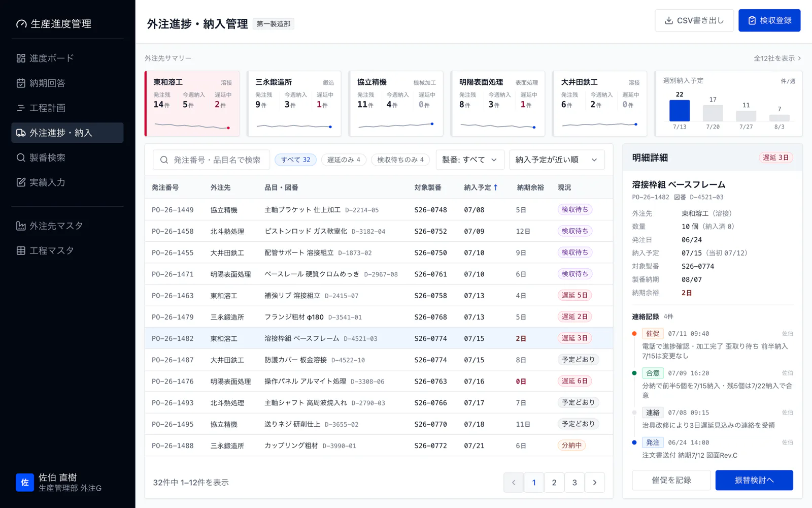Select the 東和溶工 summary card
The width and height of the screenshot is (812, 508).
[192, 104]
